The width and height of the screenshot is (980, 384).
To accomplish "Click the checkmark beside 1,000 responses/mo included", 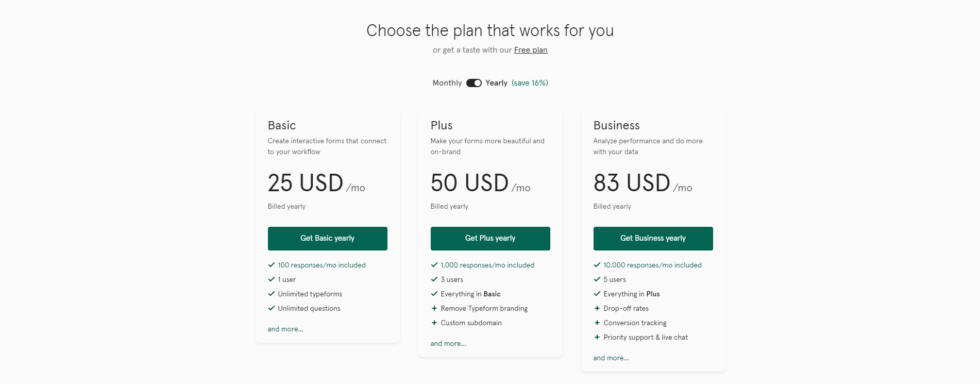I will pyautogui.click(x=434, y=265).
